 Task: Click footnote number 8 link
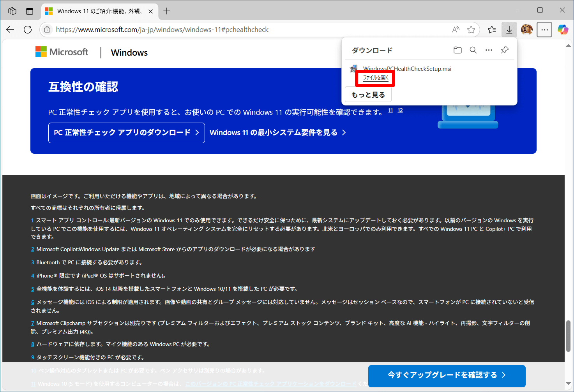(x=33, y=344)
